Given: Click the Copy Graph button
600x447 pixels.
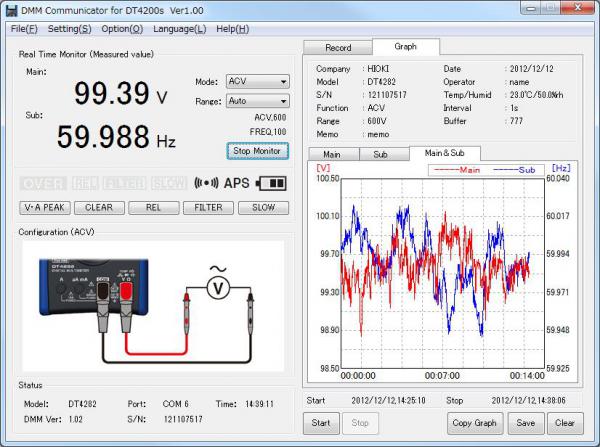Looking at the screenshot, I should [475, 423].
